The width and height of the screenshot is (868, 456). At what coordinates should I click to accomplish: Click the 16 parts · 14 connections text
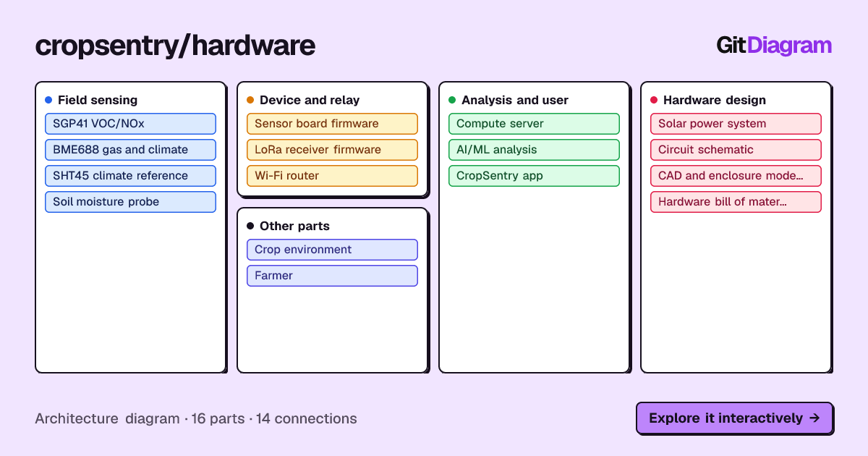[x=274, y=418]
